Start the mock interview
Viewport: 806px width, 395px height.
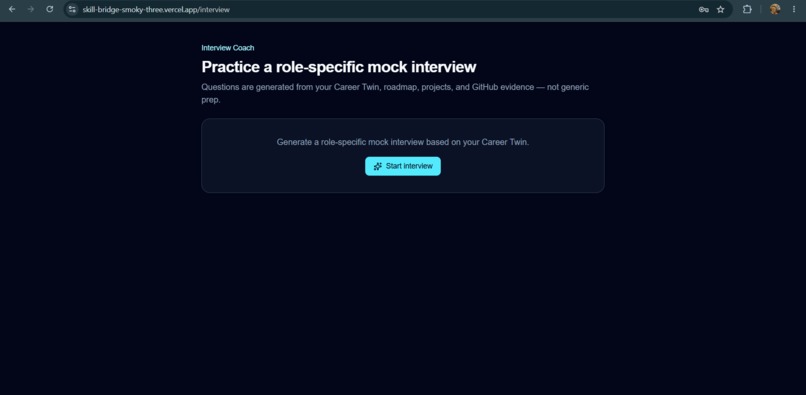point(402,166)
